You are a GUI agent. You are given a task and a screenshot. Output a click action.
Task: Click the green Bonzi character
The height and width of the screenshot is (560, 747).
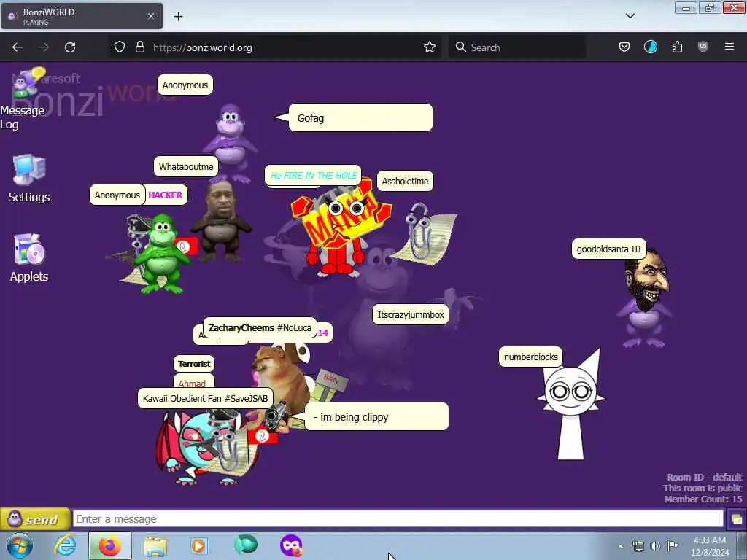pos(161,253)
